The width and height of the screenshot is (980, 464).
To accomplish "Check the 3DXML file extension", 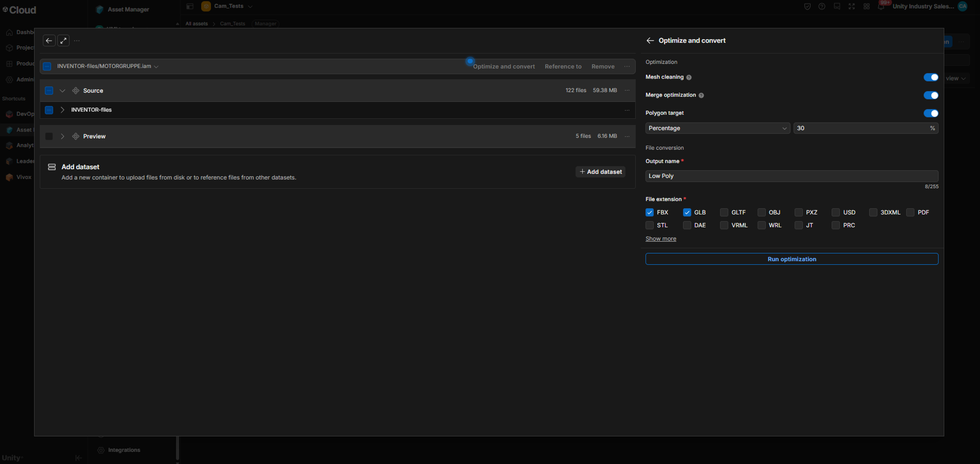I will click(x=873, y=212).
